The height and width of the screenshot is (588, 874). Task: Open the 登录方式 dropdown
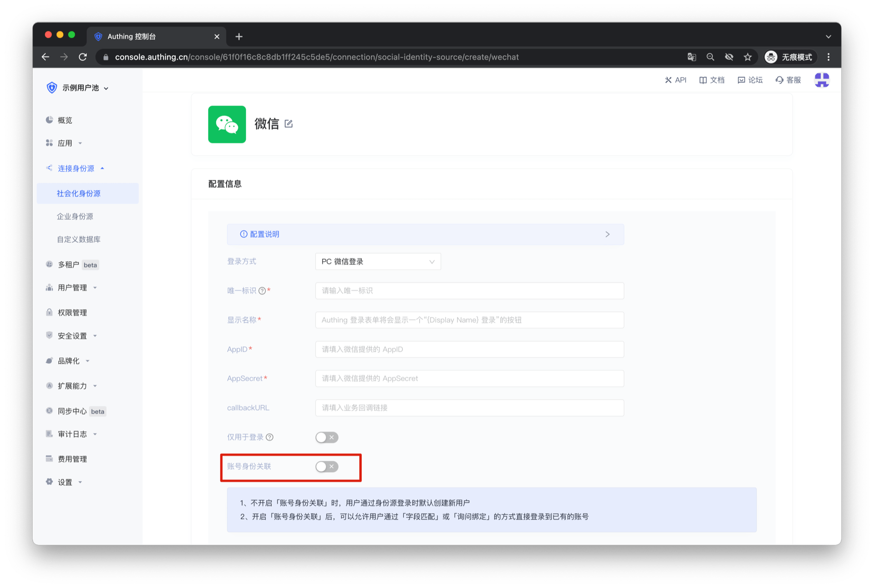click(378, 262)
